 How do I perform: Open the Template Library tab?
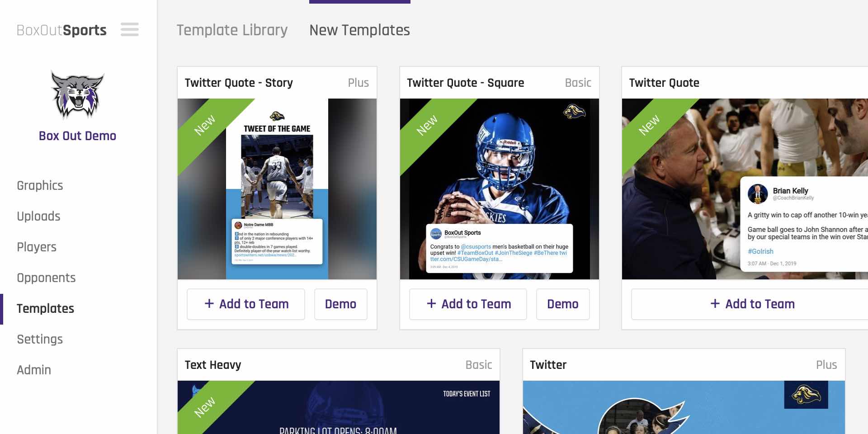(232, 30)
